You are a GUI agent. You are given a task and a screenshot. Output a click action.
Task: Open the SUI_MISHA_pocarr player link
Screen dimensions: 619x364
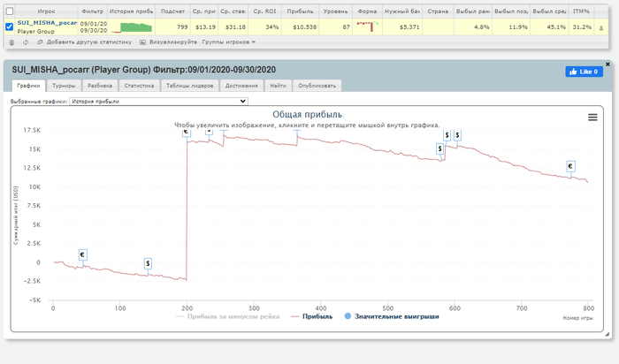47,23
